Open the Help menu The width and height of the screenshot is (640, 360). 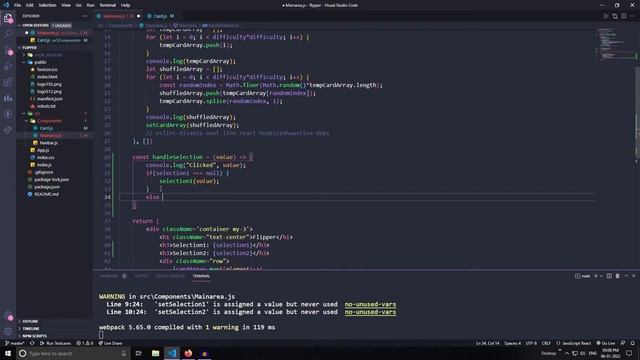[x=125, y=5]
